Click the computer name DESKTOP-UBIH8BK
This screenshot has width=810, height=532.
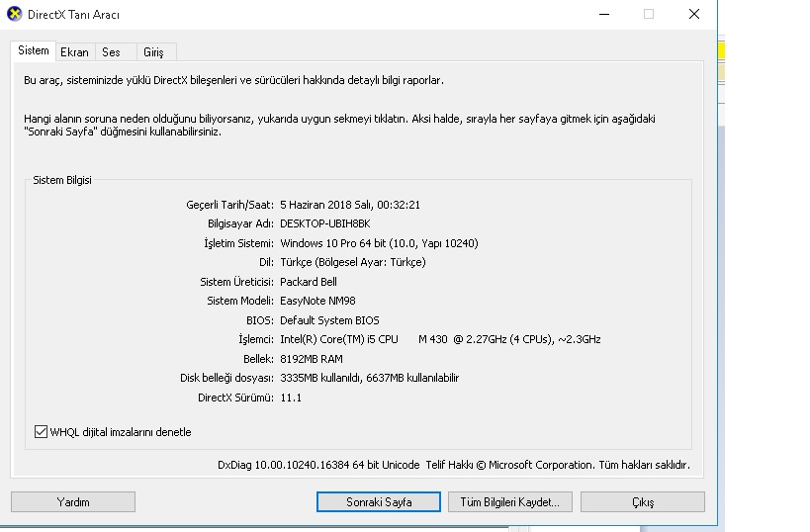(324, 224)
